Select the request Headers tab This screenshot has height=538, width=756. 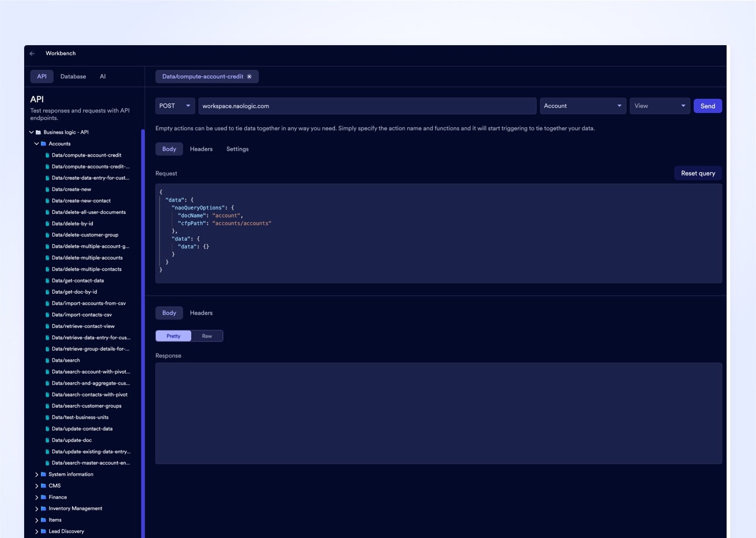(201, 149)
